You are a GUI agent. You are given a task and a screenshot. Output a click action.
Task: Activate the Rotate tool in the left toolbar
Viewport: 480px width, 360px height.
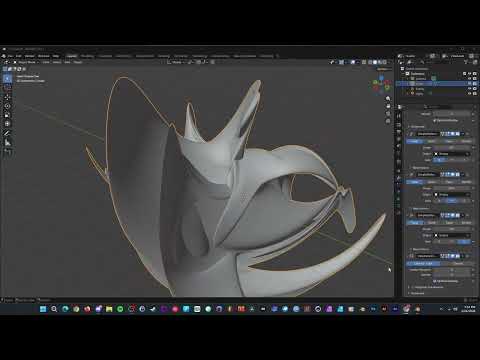coord(7,106)
